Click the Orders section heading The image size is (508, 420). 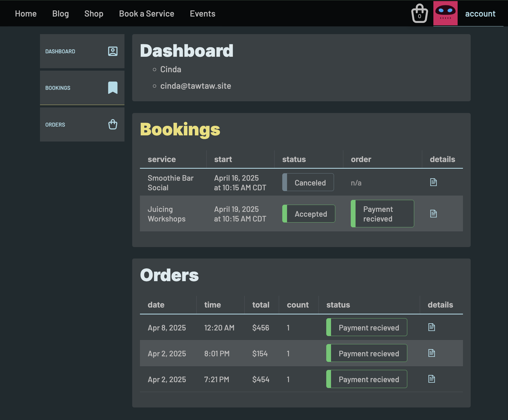point(170,275)
